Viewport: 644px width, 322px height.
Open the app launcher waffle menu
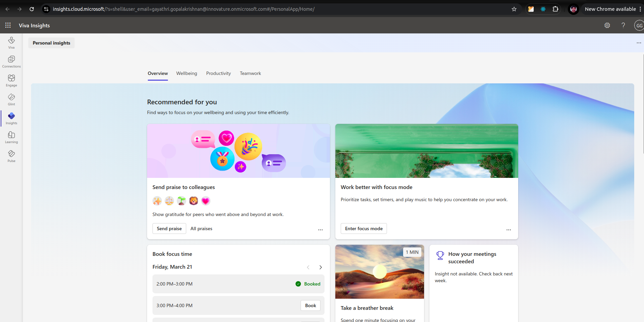tap(8, 25)
